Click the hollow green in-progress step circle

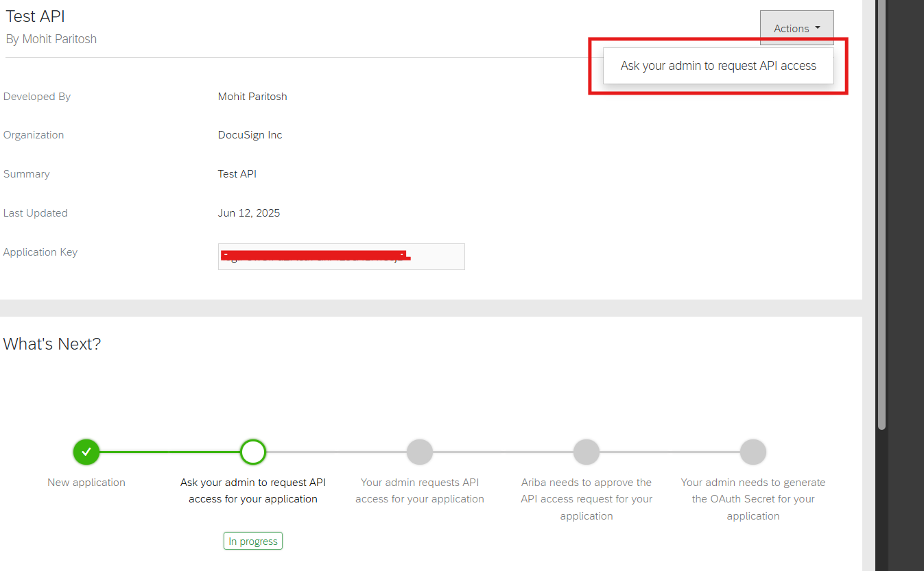click(253, 452)
